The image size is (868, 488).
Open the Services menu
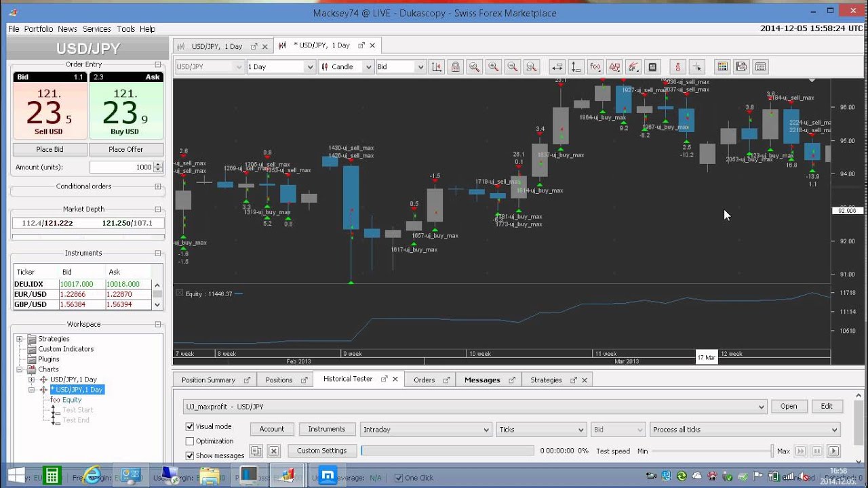[x=97, y=29]
